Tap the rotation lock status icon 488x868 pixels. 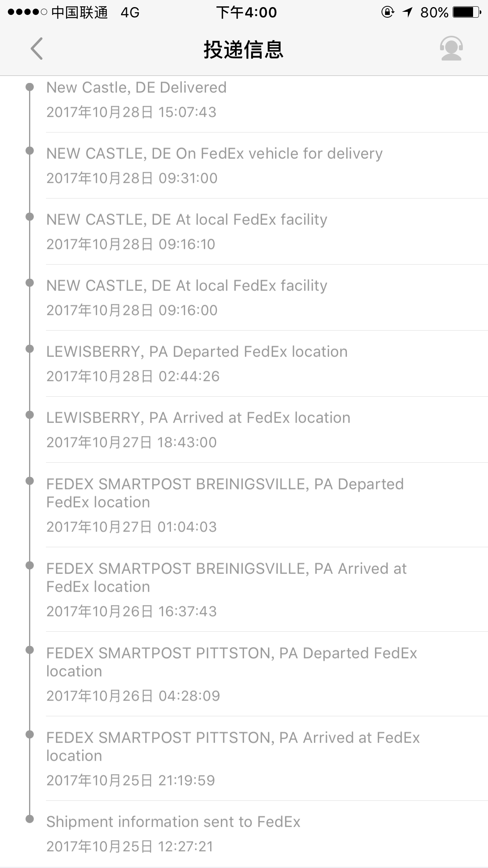(387, 12)
